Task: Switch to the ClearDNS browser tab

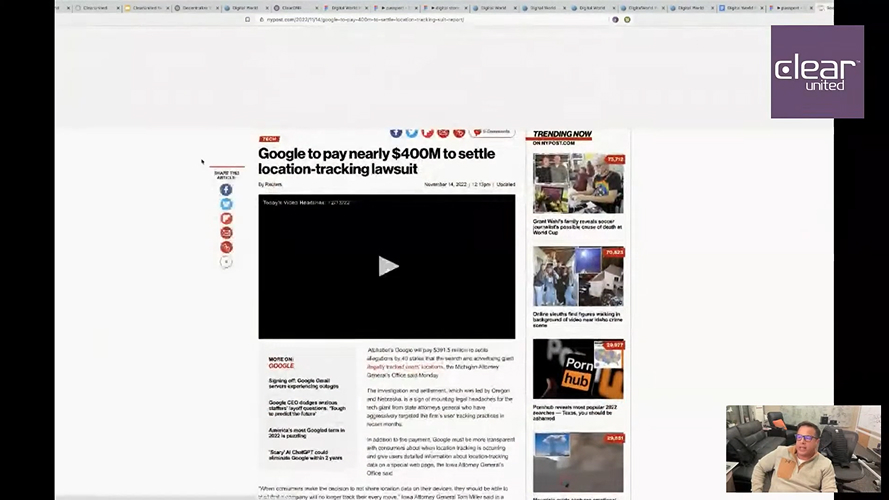Action: point(292,8)
